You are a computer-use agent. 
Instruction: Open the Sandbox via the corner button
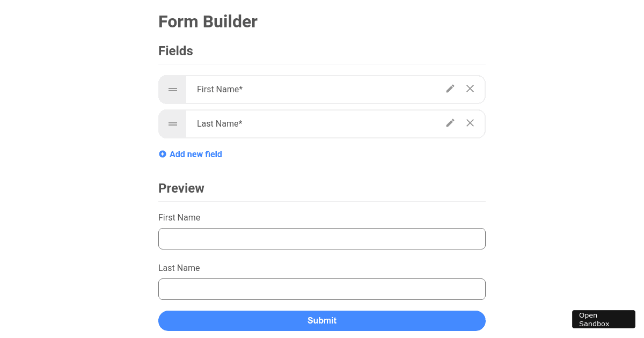[x=603, y=319]
